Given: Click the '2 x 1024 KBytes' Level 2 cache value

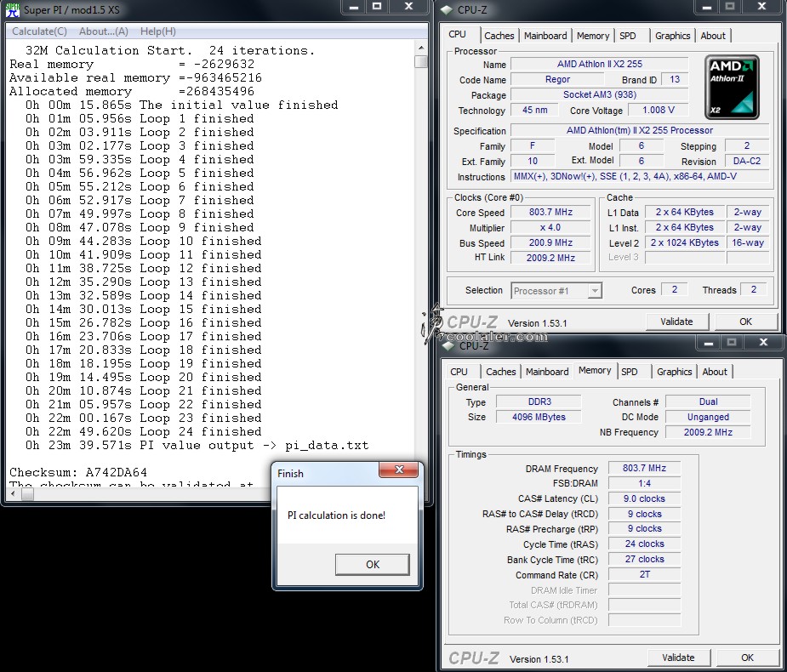Looking at the screenshot, I should [x=685, y=243].
